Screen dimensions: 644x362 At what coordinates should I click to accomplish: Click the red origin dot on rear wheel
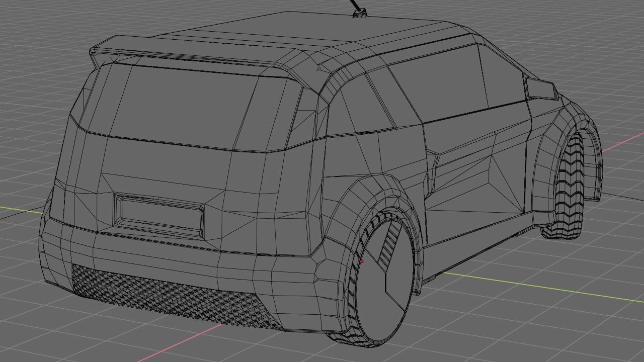(x=362, y=261)
